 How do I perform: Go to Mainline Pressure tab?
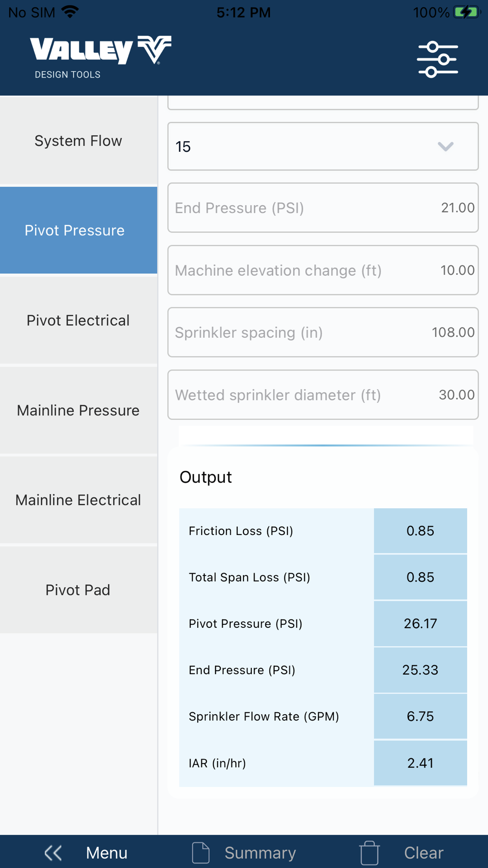click(78, 410)
